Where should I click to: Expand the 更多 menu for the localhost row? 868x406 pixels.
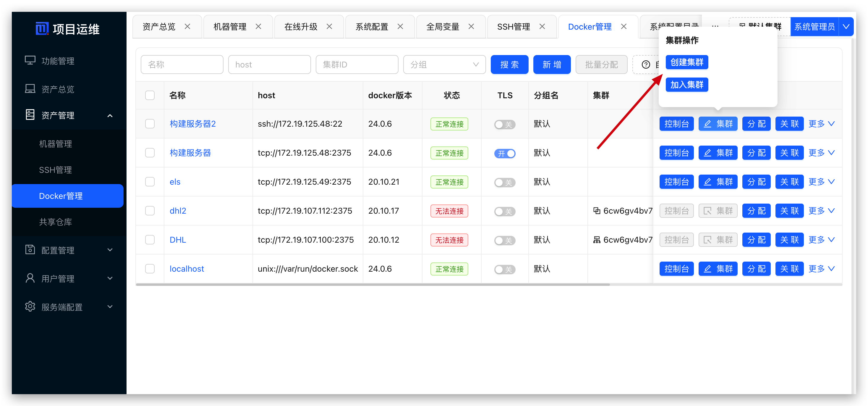click(x=821, y=269)
